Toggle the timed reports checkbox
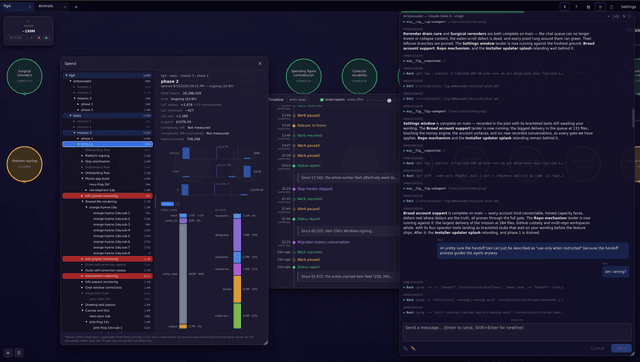 click(x=322, y=100)
